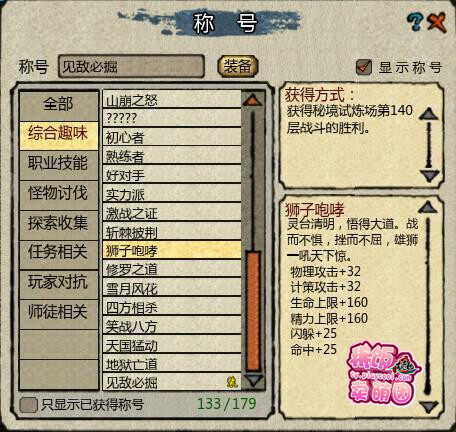This screenshot has height=432, width=456.
Task: Switch to the 职业技能 category tab
Action: (x=59, y=165)
